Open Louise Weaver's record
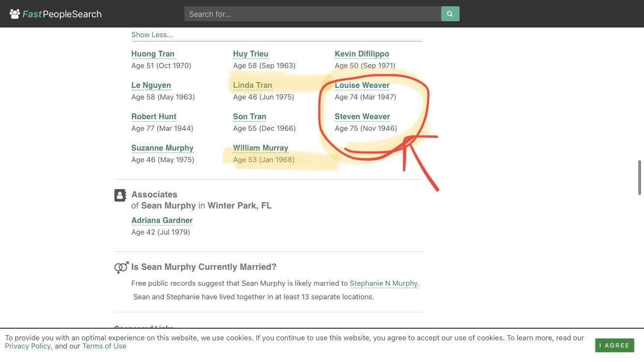Image resolution: width=644 pixels, height=362 pixels. (x=362, y=85)
